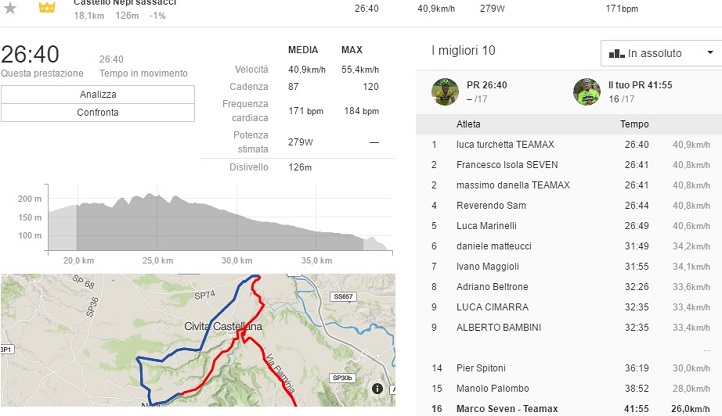Click the Atleta column header
This screenshot has height=416, width=722.
click(x=468, y=125)
